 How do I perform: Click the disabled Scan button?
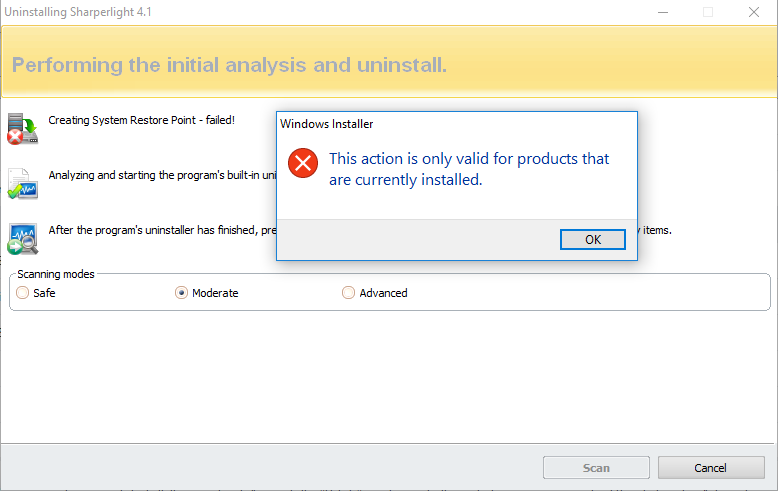click(x=596, y=468)
